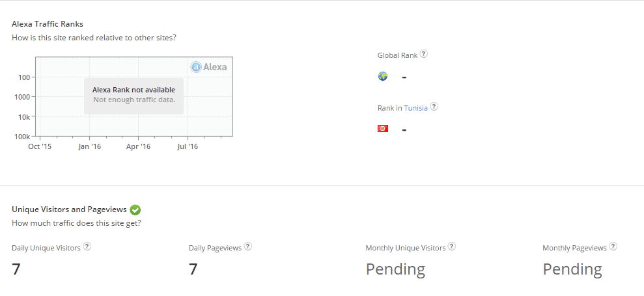Click the Daily Pageviews value 7

(193, 269)
